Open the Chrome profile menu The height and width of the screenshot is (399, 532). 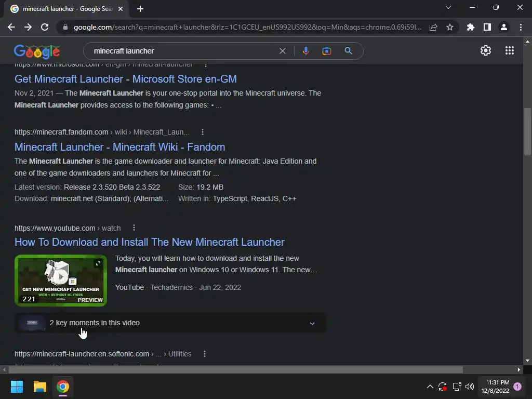[x=504, y=27]
